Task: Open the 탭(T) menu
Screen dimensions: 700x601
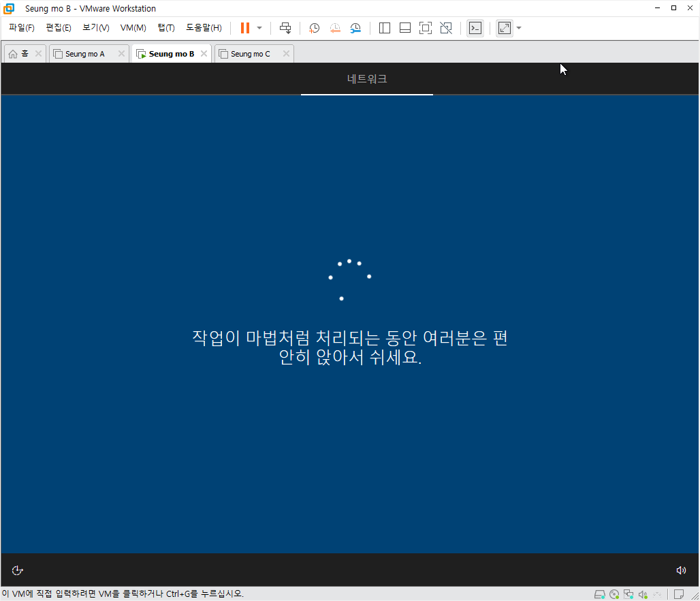Action: tap(166, 28)
